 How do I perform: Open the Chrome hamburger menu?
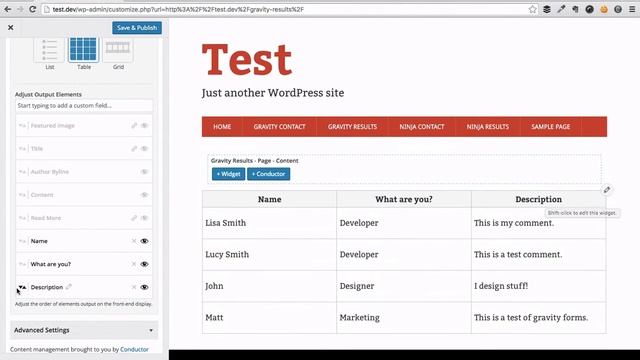pos(632,9)
